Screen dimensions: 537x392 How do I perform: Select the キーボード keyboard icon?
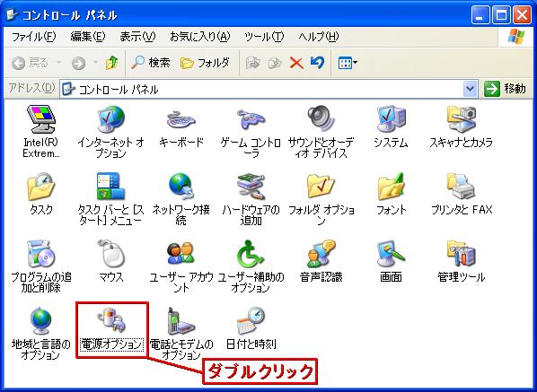point(181,119)
